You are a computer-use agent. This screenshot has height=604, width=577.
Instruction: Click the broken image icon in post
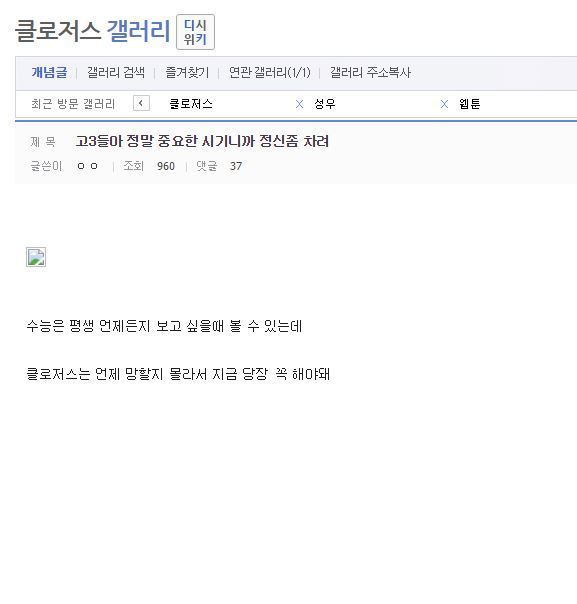(36, 257)
